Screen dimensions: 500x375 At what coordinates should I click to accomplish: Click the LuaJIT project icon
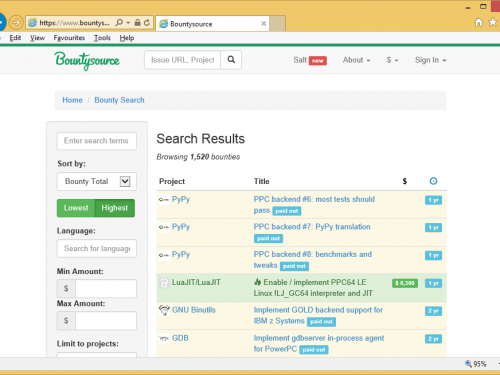[x=164, y=283]
